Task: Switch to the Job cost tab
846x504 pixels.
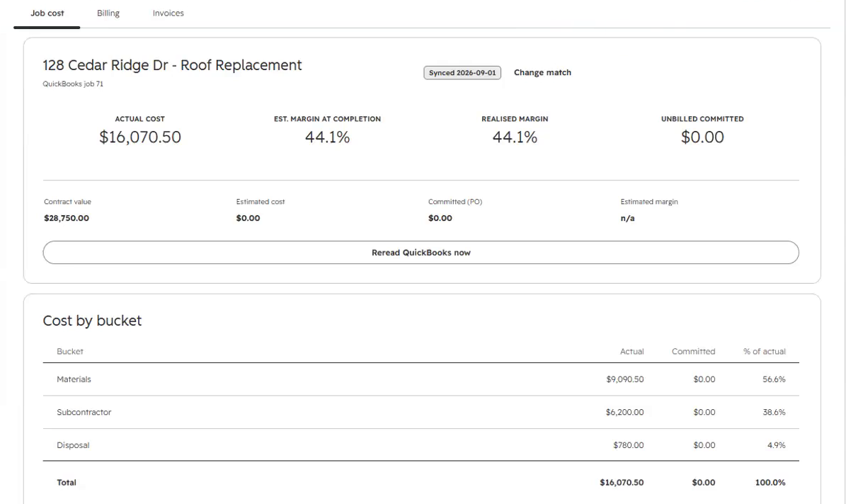Action: tap(47, 13)
